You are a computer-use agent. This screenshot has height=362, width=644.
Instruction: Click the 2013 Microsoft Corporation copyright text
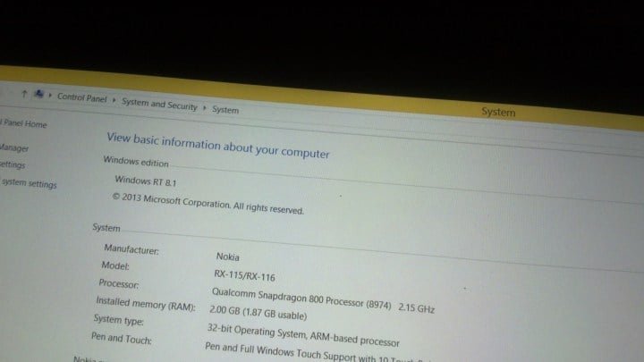click(208, 204)
